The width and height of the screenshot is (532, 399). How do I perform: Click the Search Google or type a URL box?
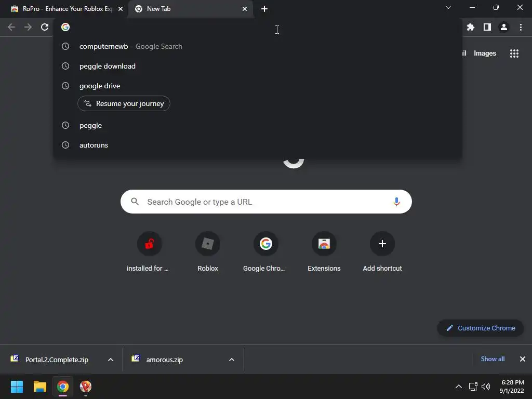tap(267, 202)
